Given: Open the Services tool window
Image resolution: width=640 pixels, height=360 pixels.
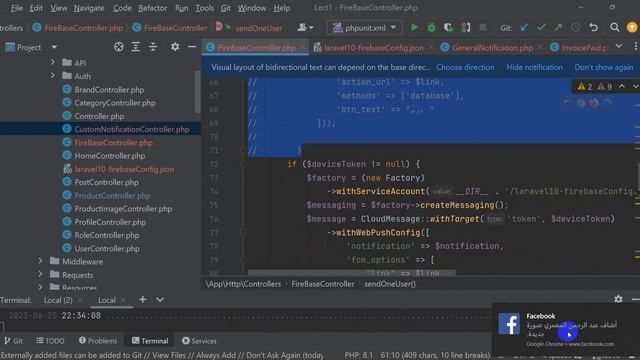Looking at the screenshot, I should 199,341.
